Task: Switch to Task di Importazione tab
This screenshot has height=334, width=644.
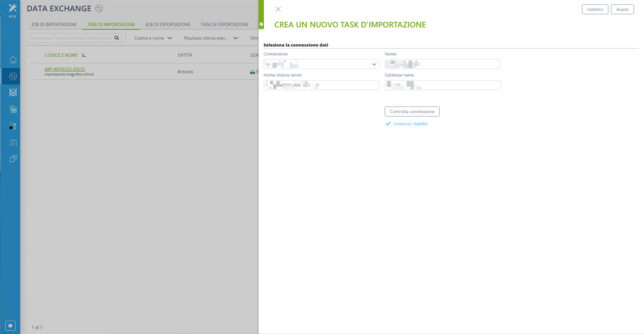Action: (x=111, y=24)
